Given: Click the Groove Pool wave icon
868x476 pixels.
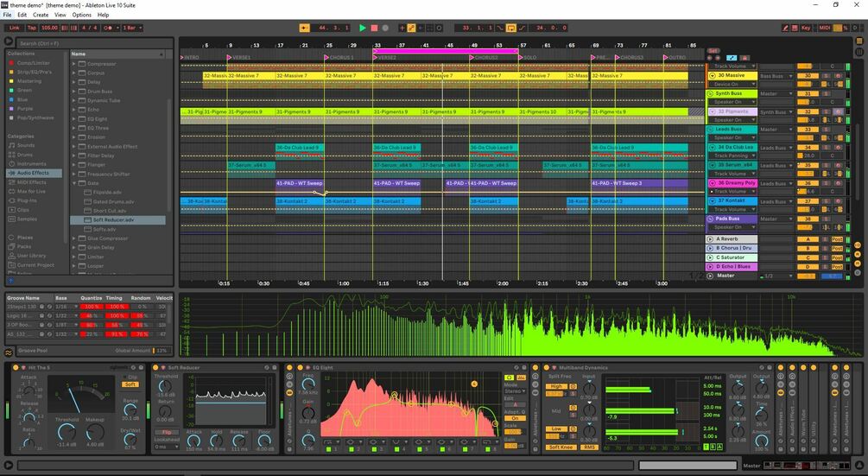Looking at the screenshot, I should coord(9,352).
